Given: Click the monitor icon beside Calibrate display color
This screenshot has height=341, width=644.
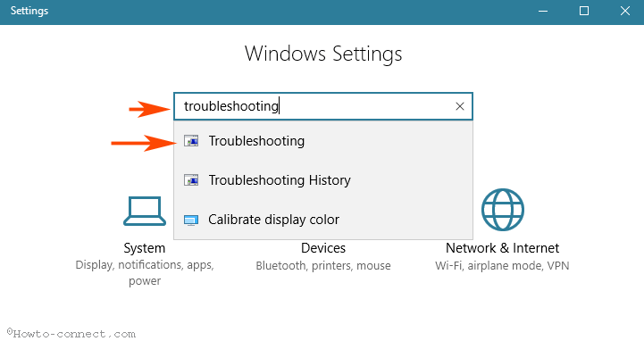Looking at the screenshot, I should pos(191,220).
